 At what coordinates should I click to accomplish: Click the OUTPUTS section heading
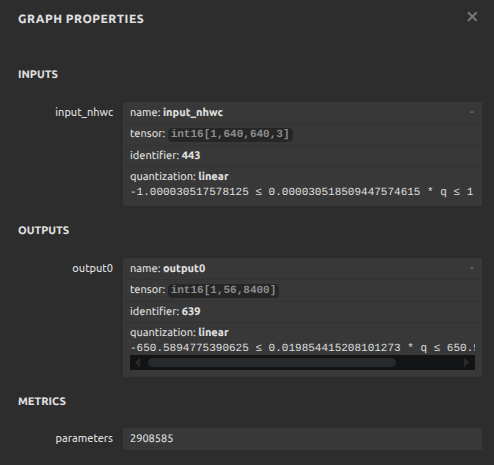click(44, 230)
